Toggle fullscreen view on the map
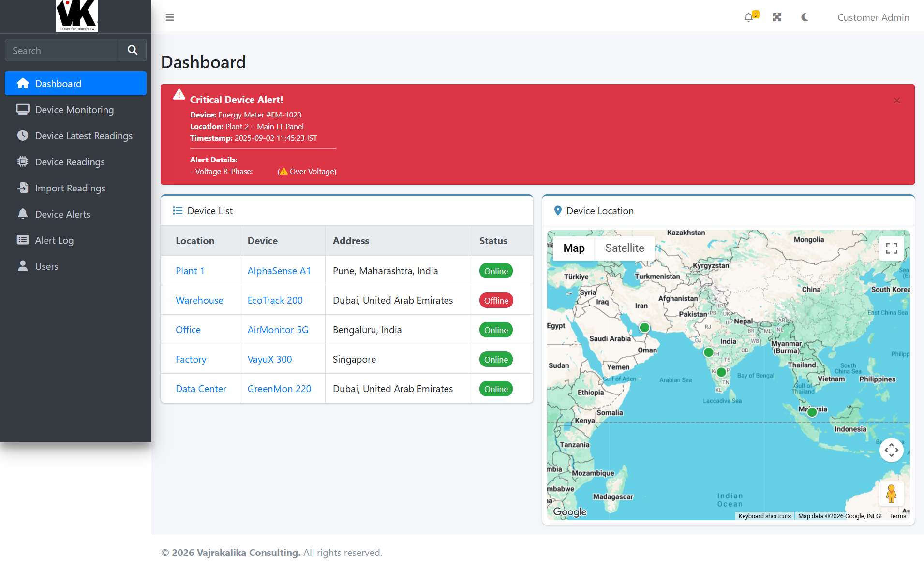 [892, 248]
